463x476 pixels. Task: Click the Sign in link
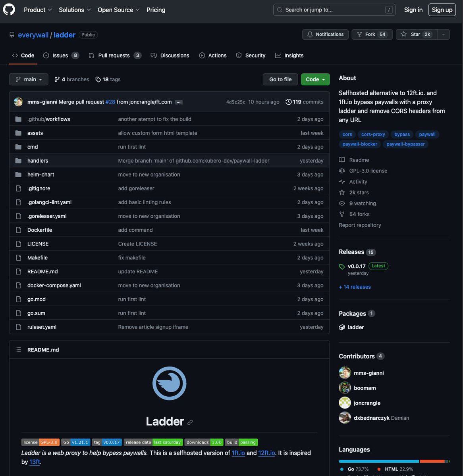click(x=413, y=10)
